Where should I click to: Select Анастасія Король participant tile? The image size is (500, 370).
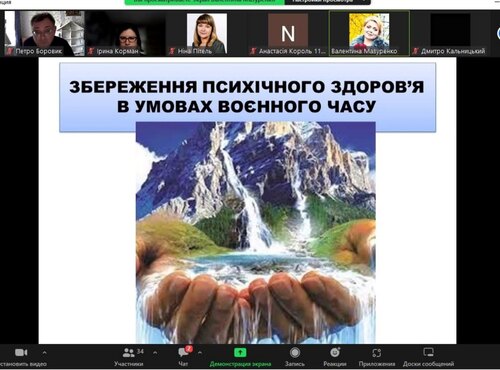(x=288, y=33)
